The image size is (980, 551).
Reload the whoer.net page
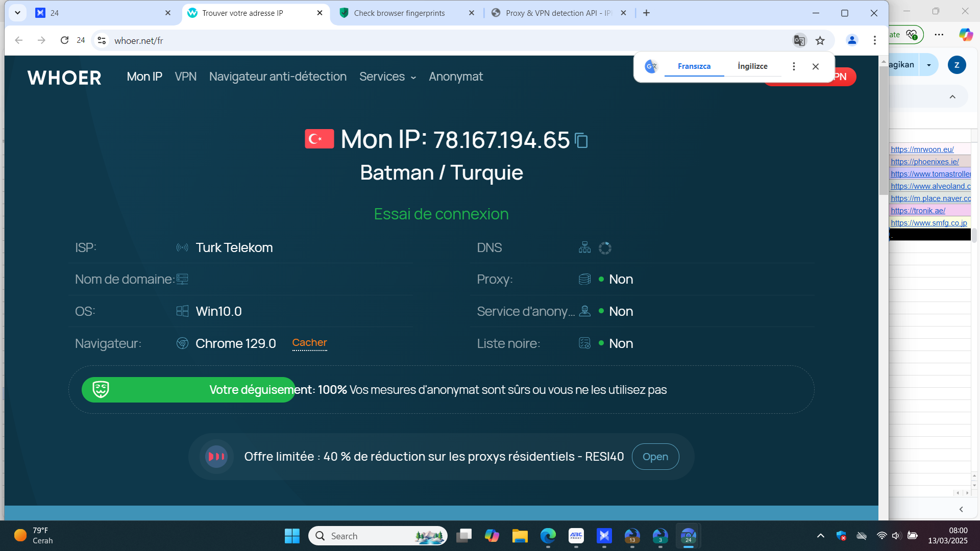pyautogui.click(x=64, y=40)
